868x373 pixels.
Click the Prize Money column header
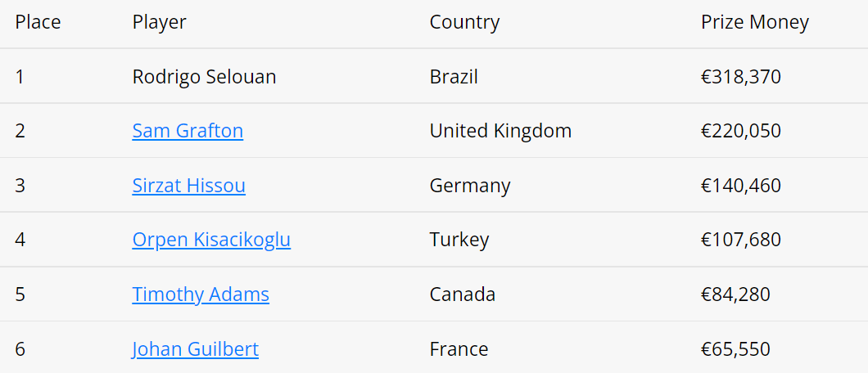click(x=755, y=22)
